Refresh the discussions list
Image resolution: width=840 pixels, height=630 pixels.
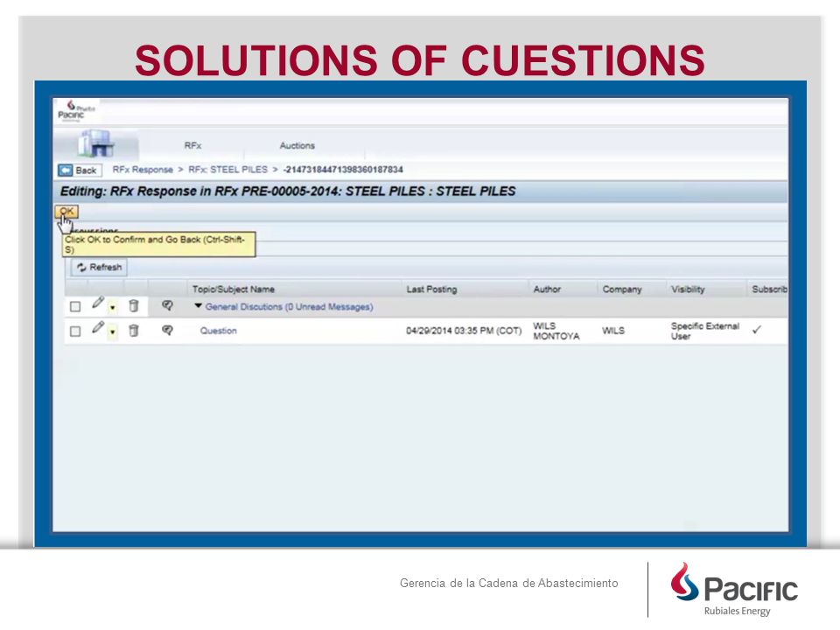[99, 268]
